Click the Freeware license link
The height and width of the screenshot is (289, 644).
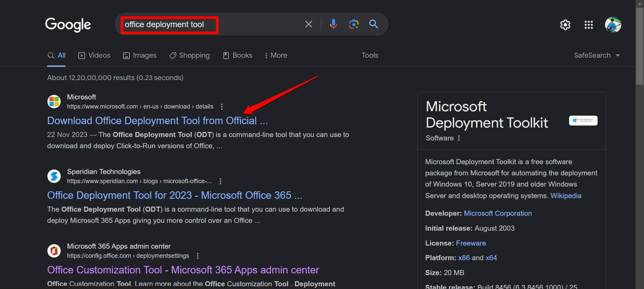471,243
